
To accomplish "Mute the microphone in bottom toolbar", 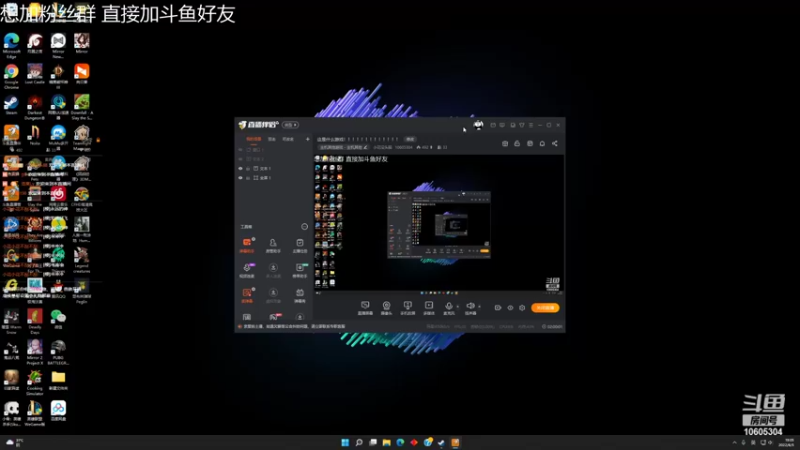I will click(x=448, y=307).
